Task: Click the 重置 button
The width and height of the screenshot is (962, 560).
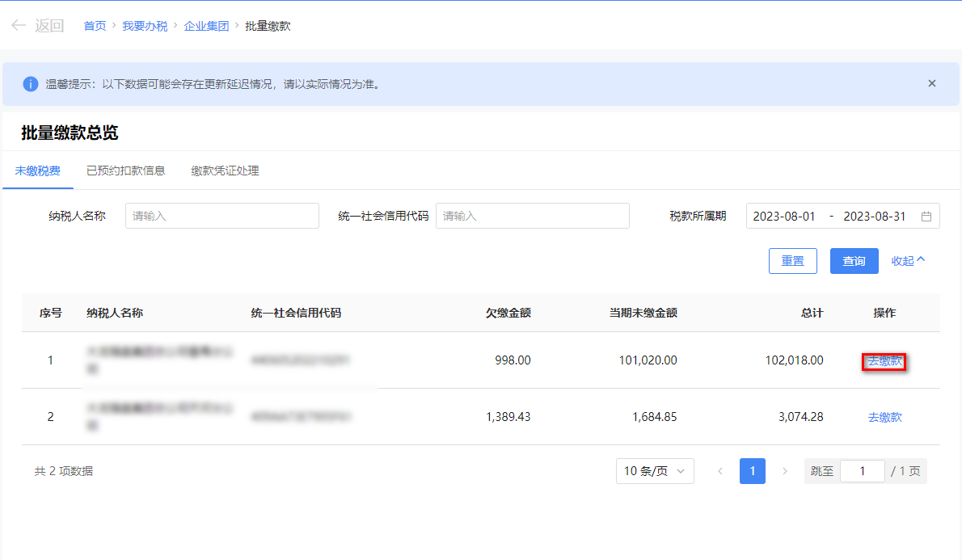Action: coord(793,261)
